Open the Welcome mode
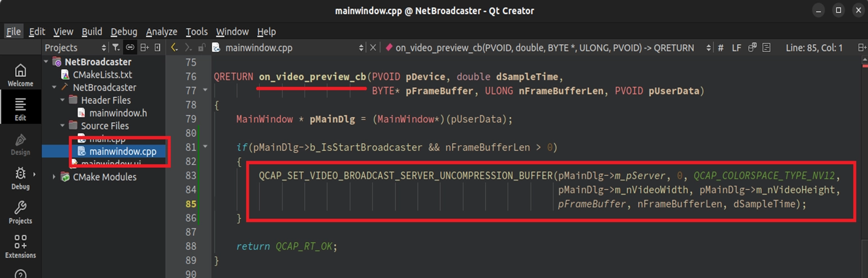868x278 pixels. 20,75
